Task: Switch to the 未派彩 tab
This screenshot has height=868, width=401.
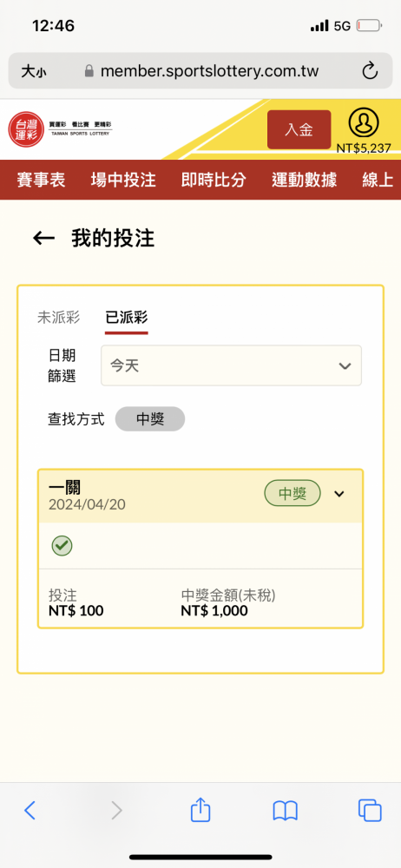Action: [59, 317]
